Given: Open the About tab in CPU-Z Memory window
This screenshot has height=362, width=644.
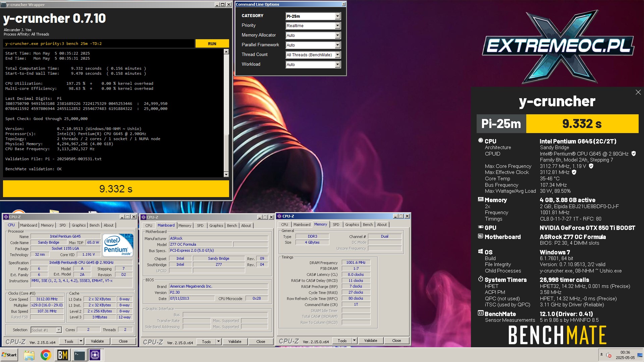Looking at the screenshot, I should 382,225.
